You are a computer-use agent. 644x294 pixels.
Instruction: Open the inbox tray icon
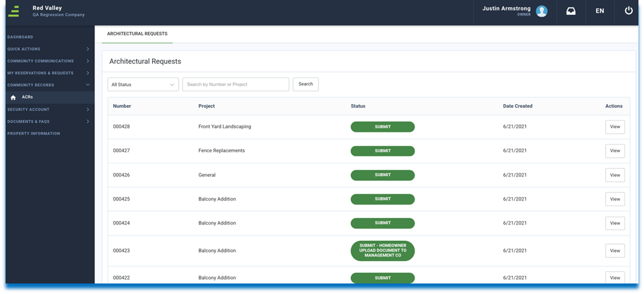point(571,11)
